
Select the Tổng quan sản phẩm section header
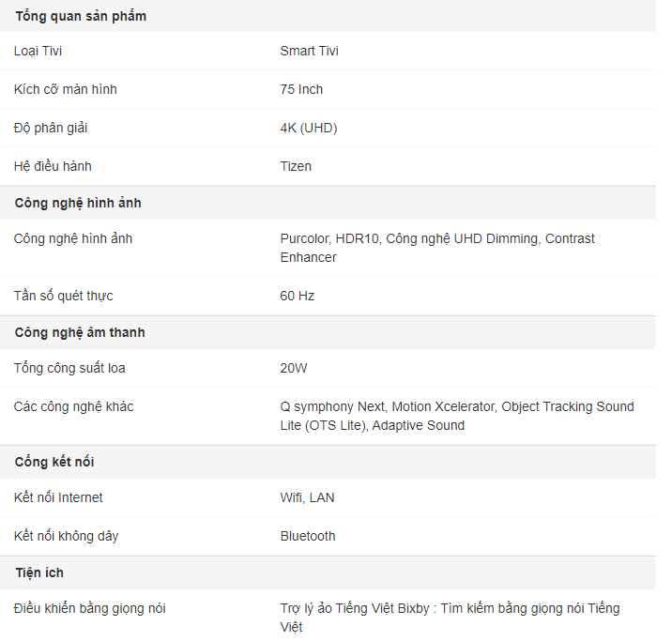[81, 16]
